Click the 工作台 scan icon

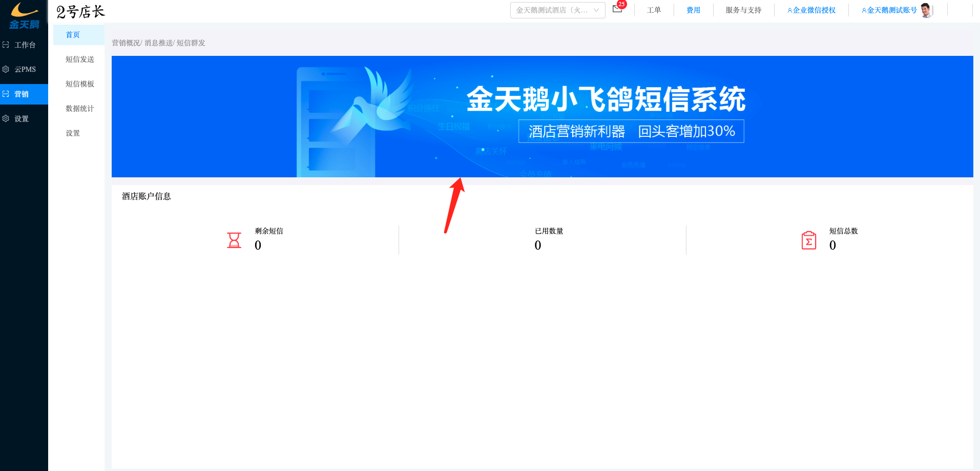coord(6,45)
